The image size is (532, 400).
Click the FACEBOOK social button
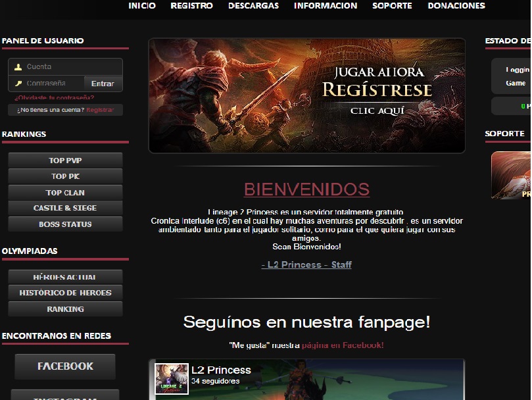click(65, 366)
